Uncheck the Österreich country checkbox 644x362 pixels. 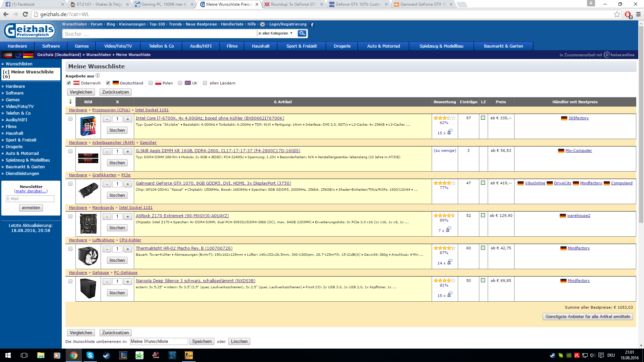point(69,83)
